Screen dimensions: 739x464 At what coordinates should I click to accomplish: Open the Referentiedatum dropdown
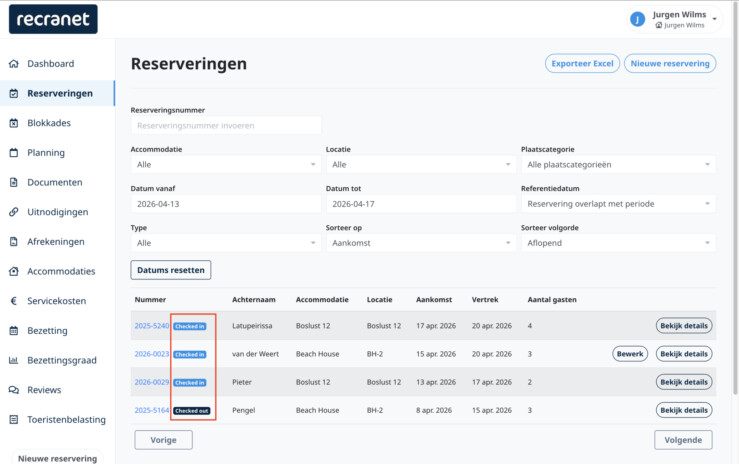pos(618,204)
